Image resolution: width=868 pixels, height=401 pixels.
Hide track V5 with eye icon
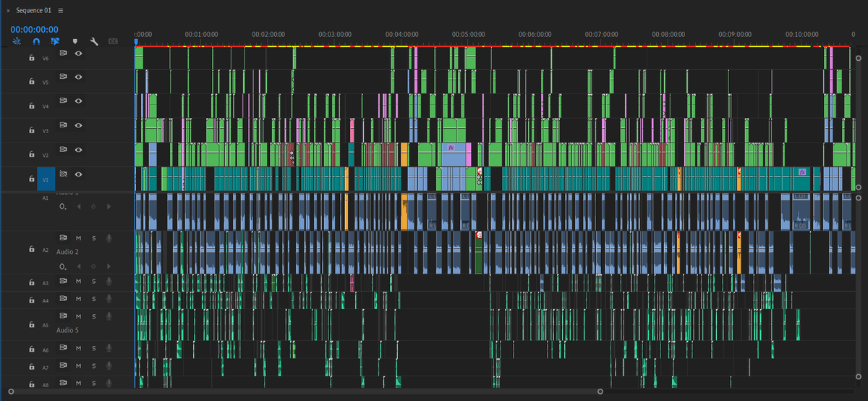click(x=78, y=77)
